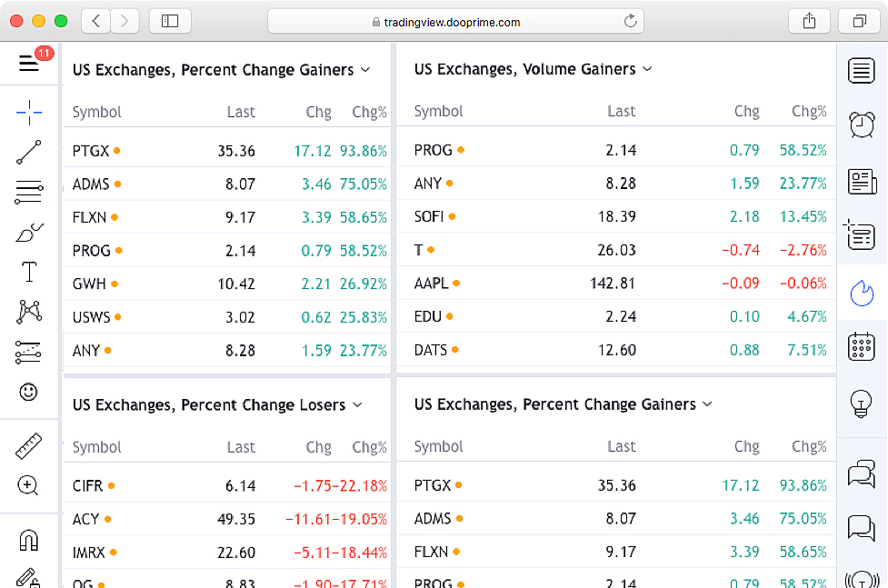Open the alarm clock alerts panel
The image size is (888, 588).
861,125
